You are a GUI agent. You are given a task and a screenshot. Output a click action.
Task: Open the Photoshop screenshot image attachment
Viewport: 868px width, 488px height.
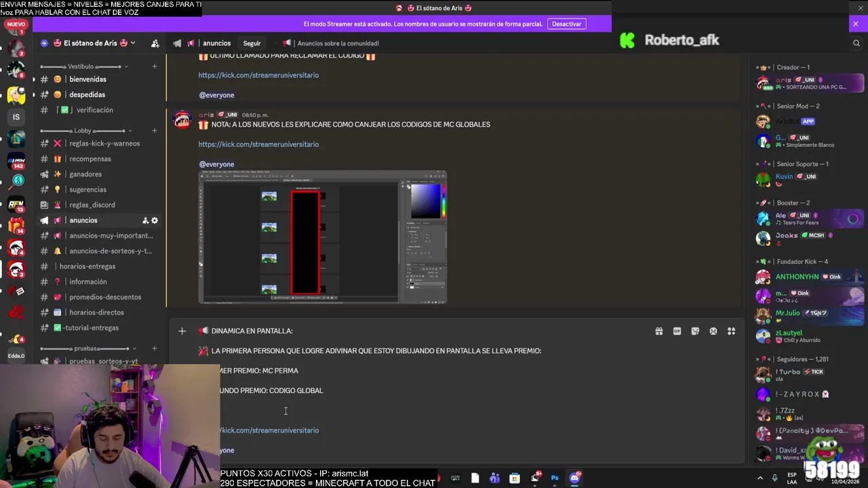(322, 237)
